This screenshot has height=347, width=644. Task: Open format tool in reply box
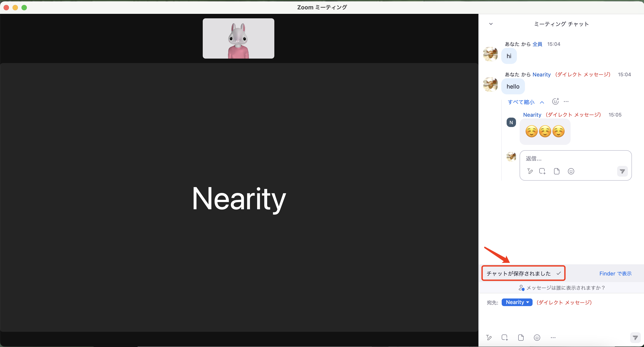point(530,171)
